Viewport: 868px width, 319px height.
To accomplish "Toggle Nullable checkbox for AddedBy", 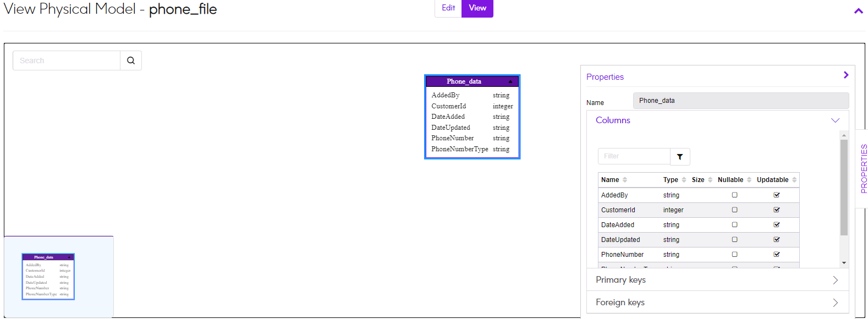I will tap(734, 195).
